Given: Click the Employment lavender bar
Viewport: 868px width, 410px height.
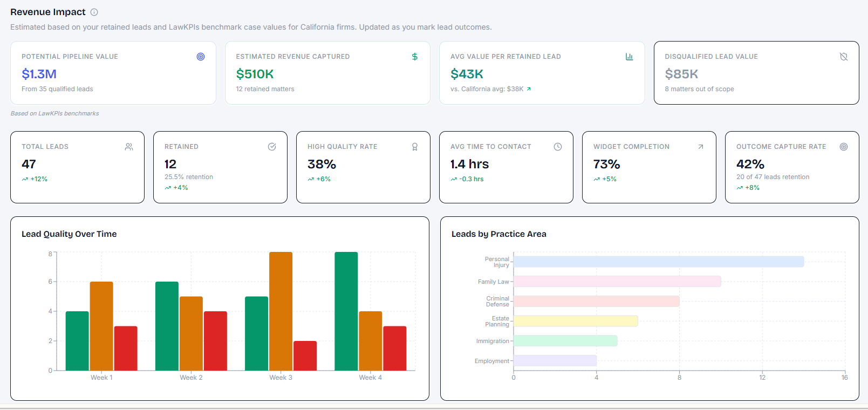Looking at the screenshot, I should 555,361.
